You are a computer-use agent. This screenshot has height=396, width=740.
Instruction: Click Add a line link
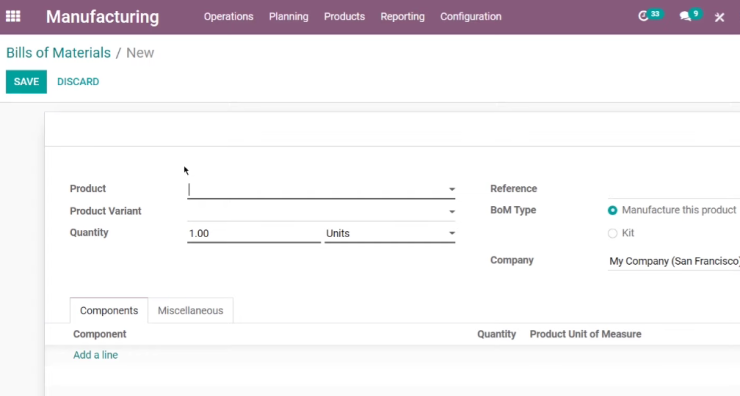[x=95, y=355]
